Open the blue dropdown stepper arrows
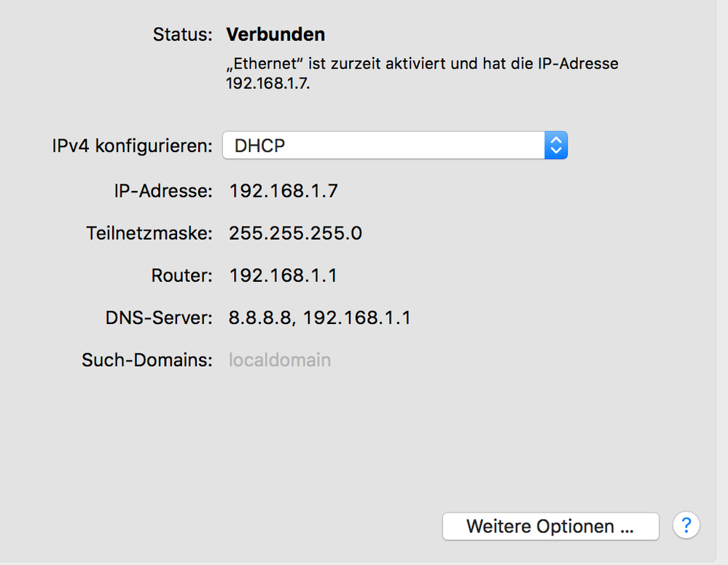This screenshot has height=565, width=728. click(556, 145)
